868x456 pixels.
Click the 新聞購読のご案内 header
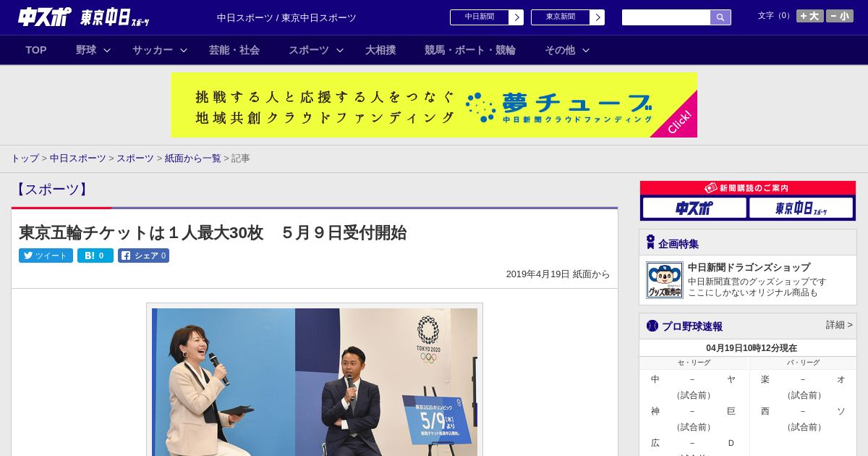[x=747, y=188]
